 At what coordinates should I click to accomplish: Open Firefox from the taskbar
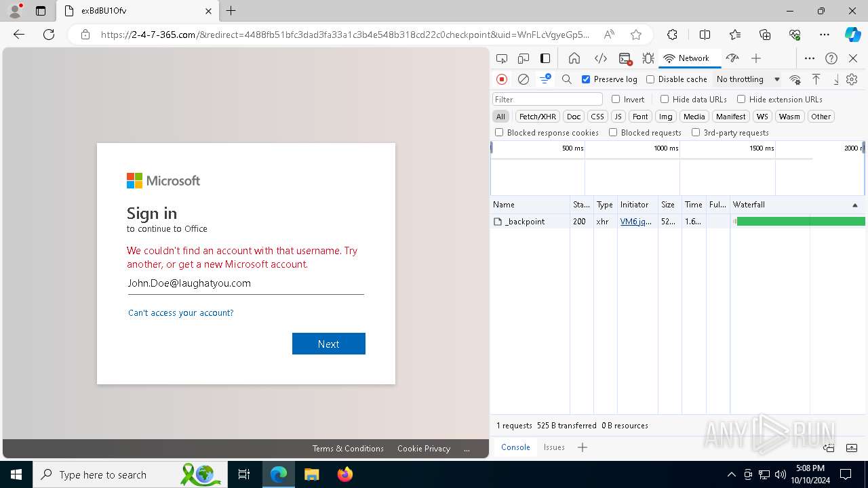pos(345,474)
